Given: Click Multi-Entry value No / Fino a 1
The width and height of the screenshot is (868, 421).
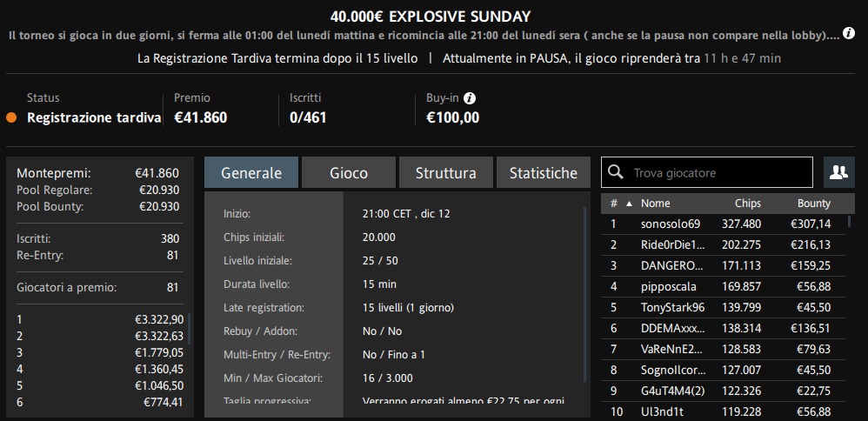Looking at the screenshot, I should point(394,355).
